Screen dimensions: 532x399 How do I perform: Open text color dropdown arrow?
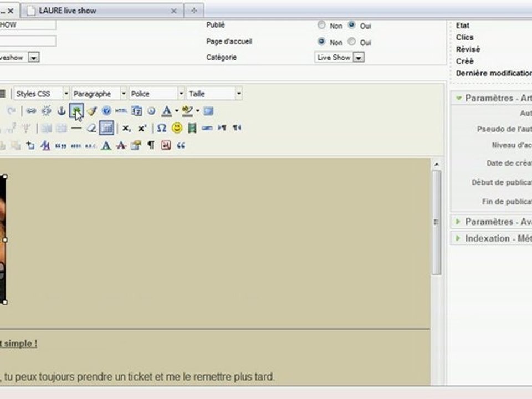(x=177, y=111)
